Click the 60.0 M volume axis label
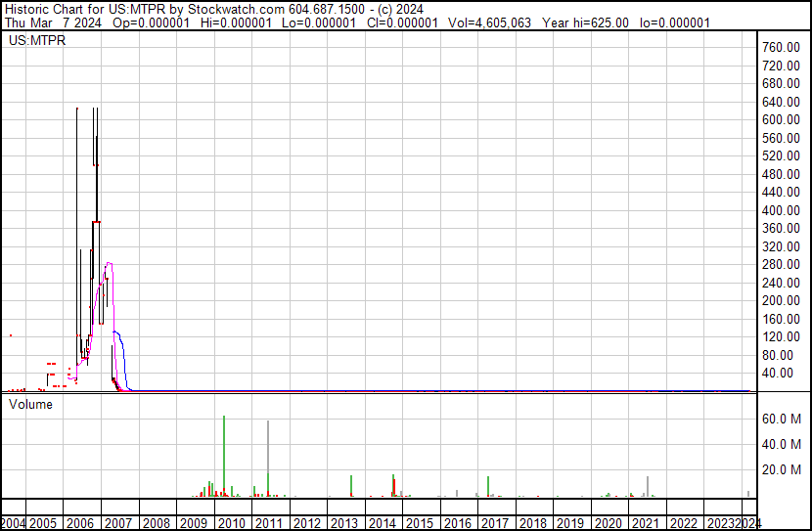The image size is (812, 531). (x=782, y=419)
